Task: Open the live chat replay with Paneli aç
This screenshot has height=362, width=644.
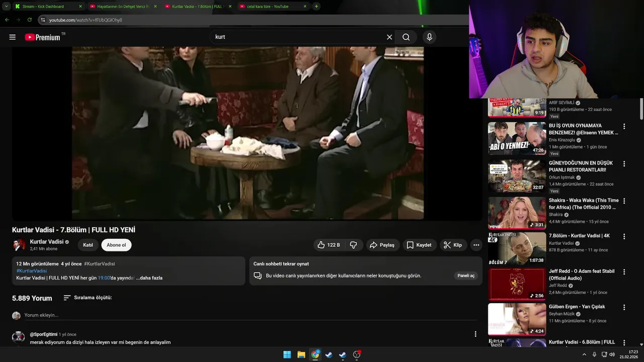Action: coord(466,276)
